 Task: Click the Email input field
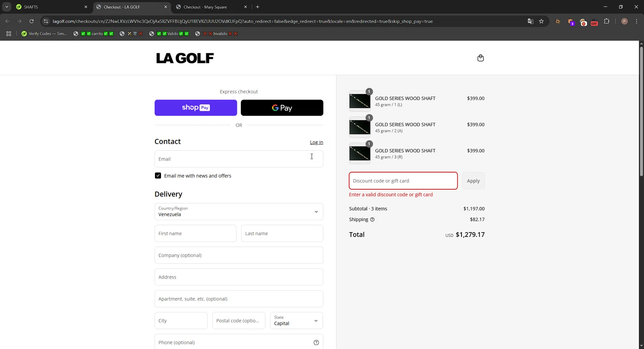click(x=239, y=159)
